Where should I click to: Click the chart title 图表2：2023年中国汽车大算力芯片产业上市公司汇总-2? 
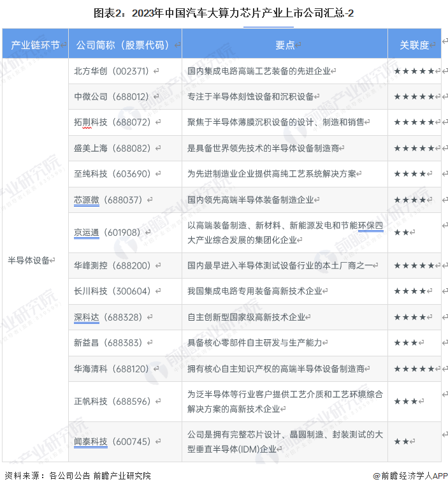[x=224, y=13]
